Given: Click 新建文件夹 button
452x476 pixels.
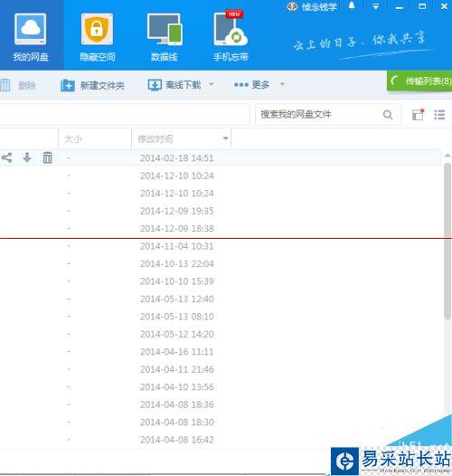Looking at the screenshot, I should point(92,85).
